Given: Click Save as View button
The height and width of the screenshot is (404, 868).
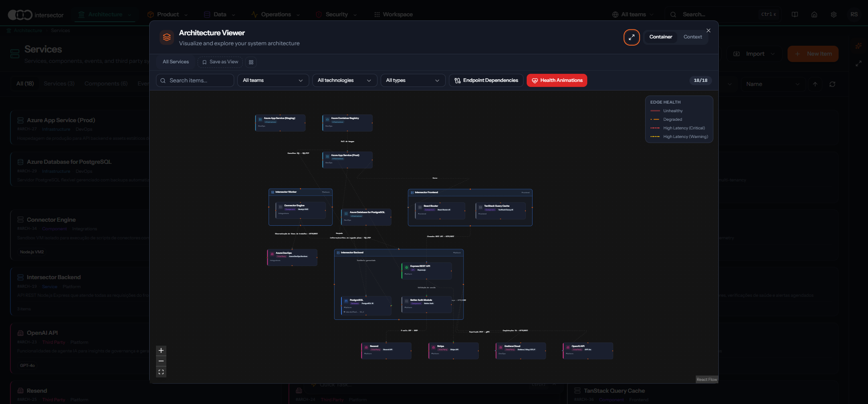Looking at the screenshot, I should pos(220,62).
